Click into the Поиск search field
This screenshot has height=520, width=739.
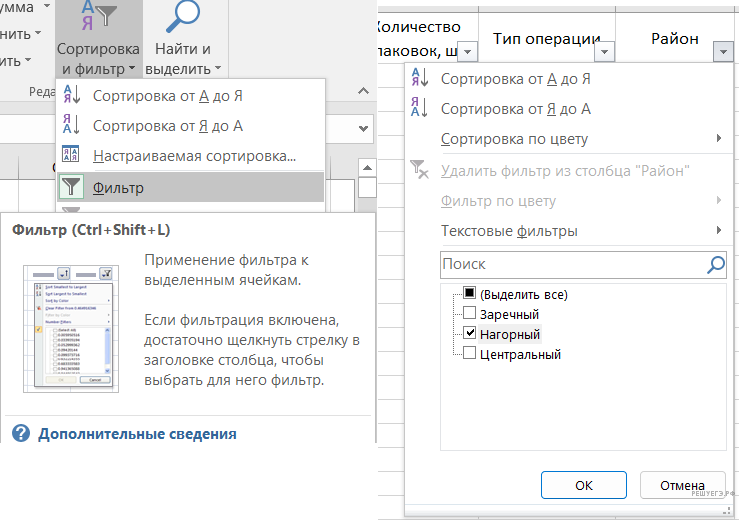(x=570, y=264)
